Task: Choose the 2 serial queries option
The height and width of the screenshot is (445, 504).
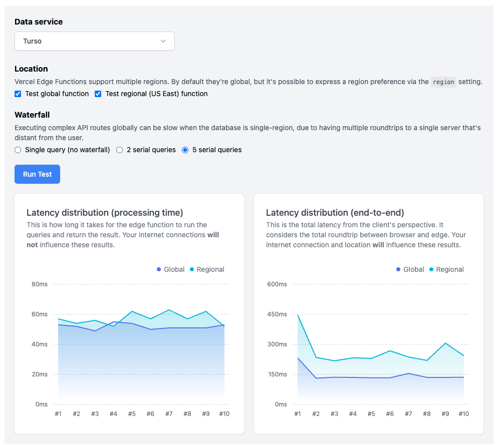Action: point(120,150)
